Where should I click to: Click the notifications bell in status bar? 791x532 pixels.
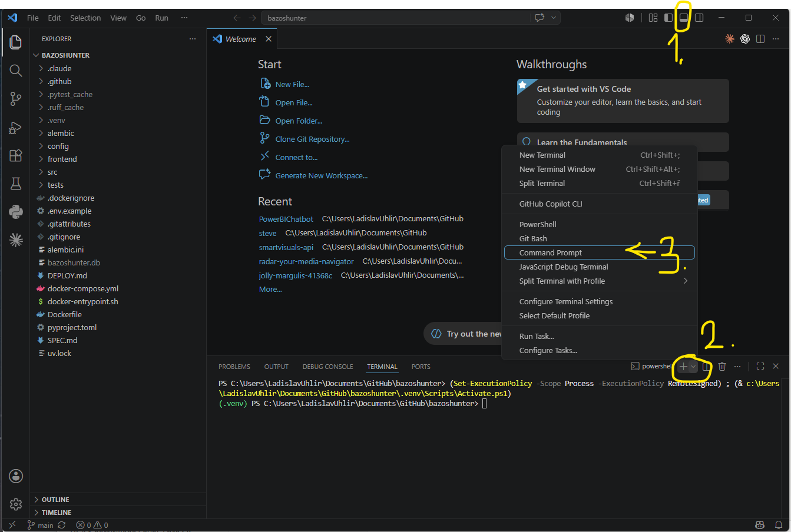(778, 525)
